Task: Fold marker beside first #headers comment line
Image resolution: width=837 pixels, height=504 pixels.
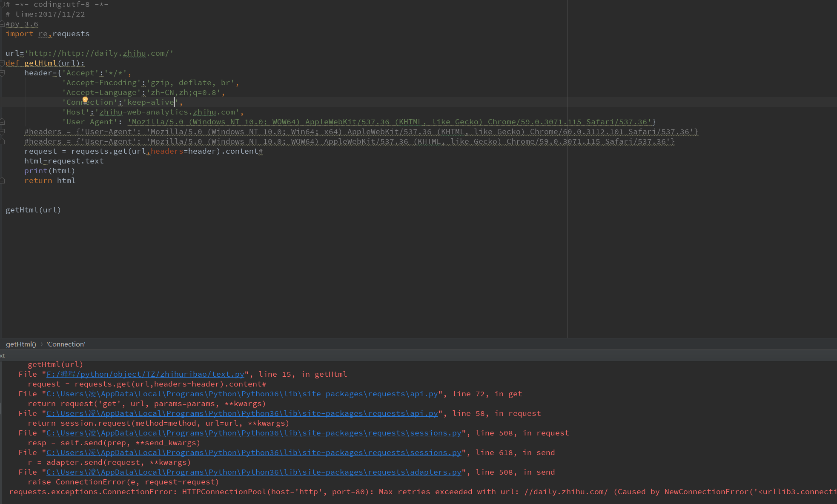Action: [2, 132]
